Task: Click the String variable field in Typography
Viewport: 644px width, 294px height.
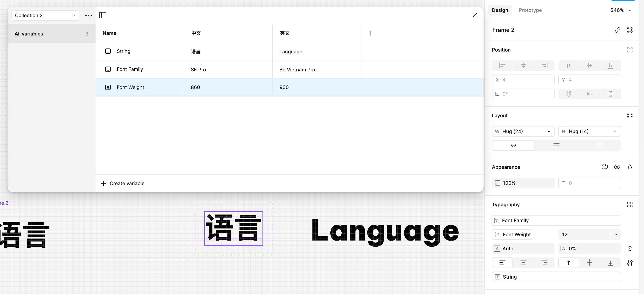Action: pos(556,277)
